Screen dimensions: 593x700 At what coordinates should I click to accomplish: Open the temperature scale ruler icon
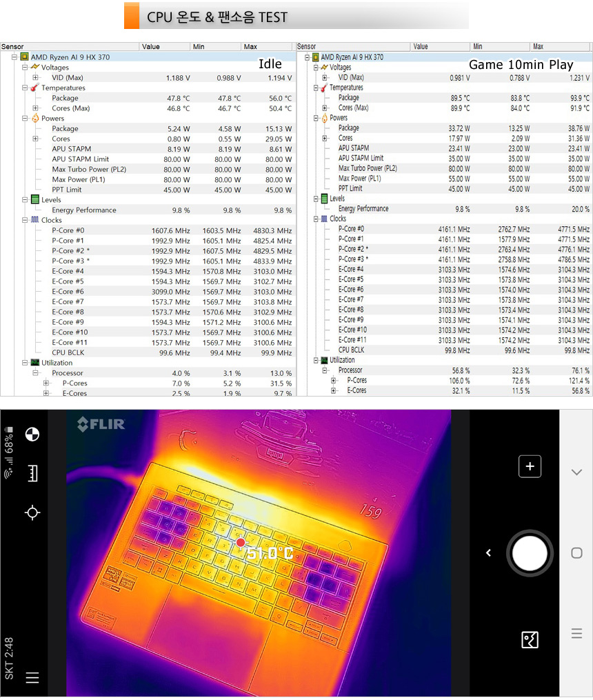click(x=32, y=473)
